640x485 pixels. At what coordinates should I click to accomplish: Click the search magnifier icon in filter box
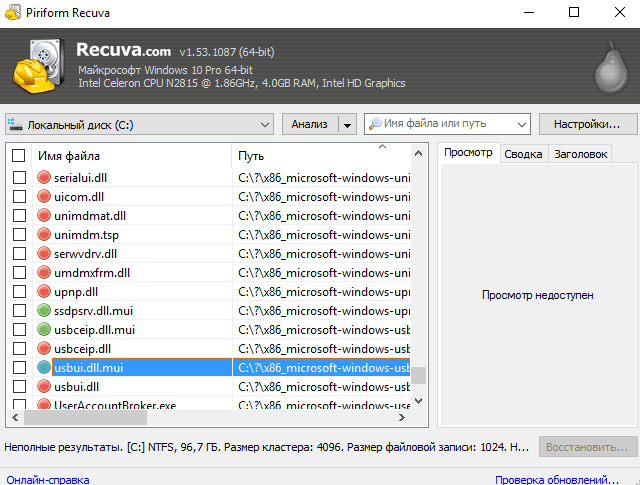point(375,124)
